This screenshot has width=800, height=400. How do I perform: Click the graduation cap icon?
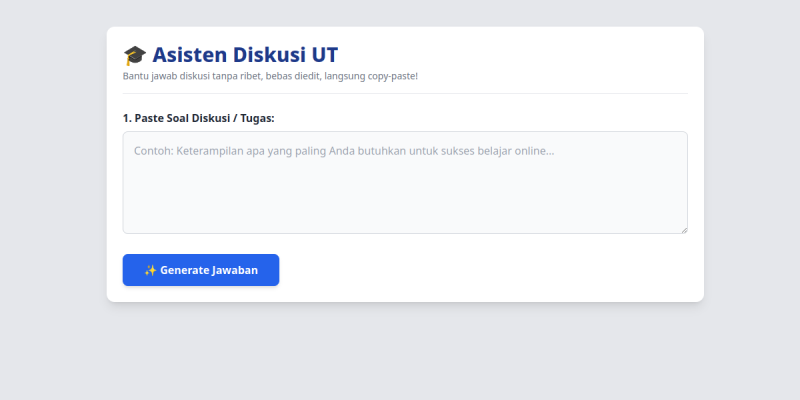(135, 55)
